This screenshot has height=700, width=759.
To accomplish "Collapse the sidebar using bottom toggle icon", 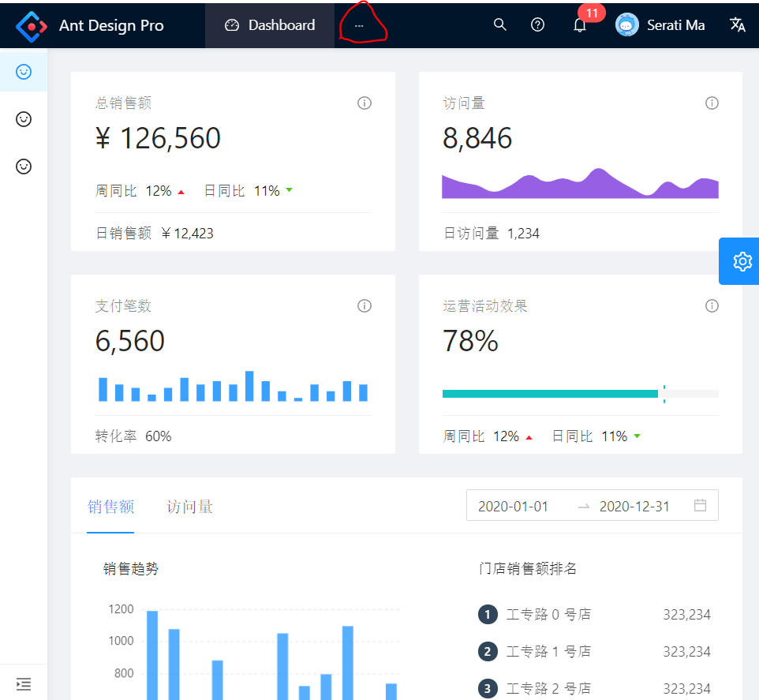I will click(24, 683).
